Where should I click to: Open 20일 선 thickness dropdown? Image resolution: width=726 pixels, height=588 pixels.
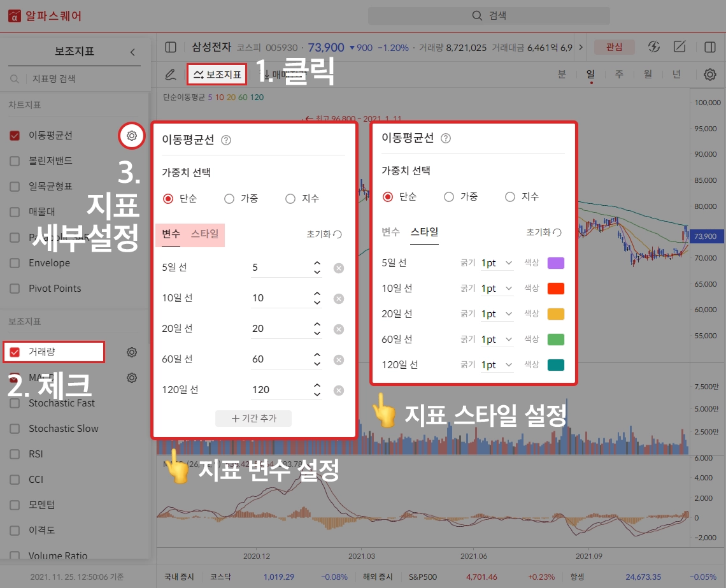[497, 314]
